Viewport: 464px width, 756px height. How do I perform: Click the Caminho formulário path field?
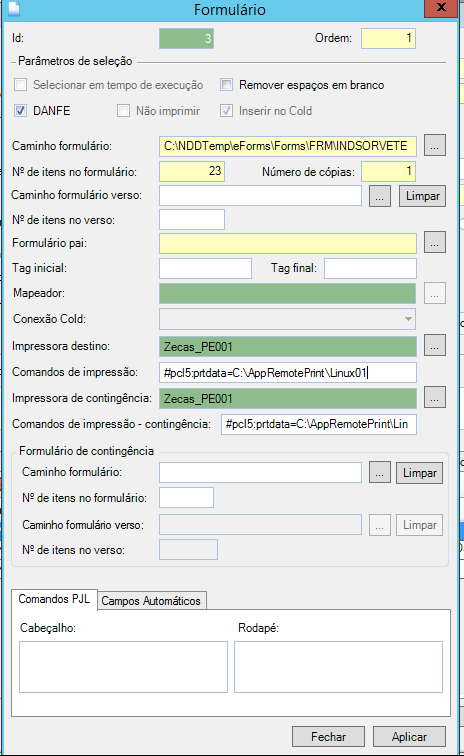(x=288, y=146)
